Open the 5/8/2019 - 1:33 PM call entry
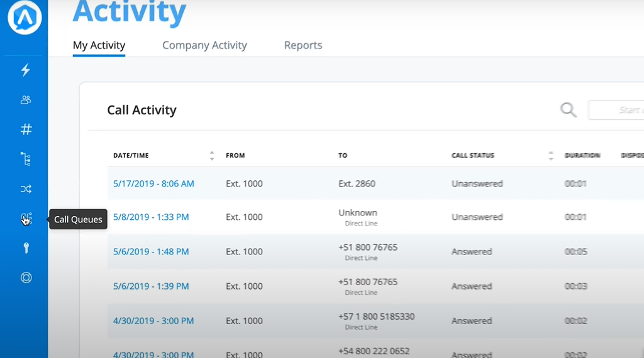The image size is (644, 358). [151, 217]
